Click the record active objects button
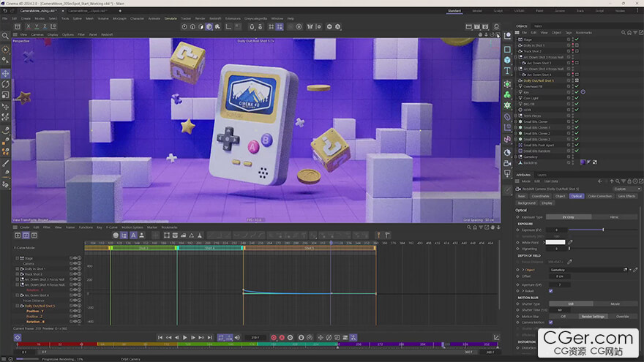The image size is (644, 362). coord(274,337)
